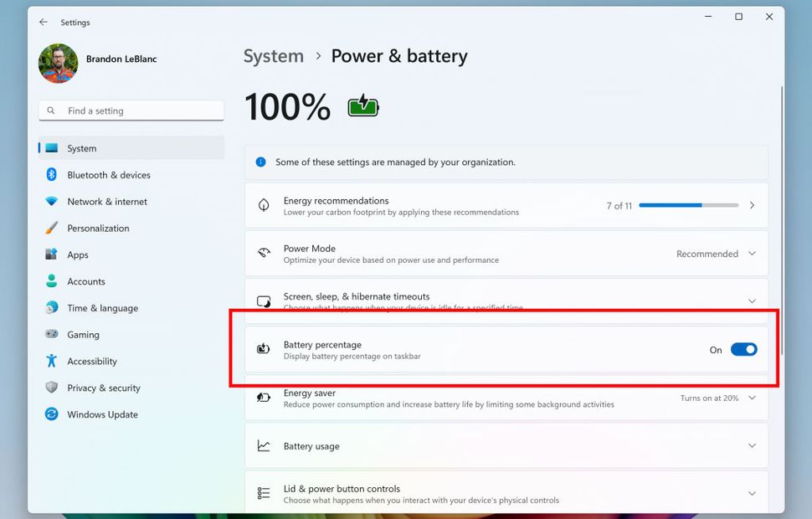Screen dimensions: 812x519
Task: Click the Accessibility sidebar icon
Action: point(51,361)
